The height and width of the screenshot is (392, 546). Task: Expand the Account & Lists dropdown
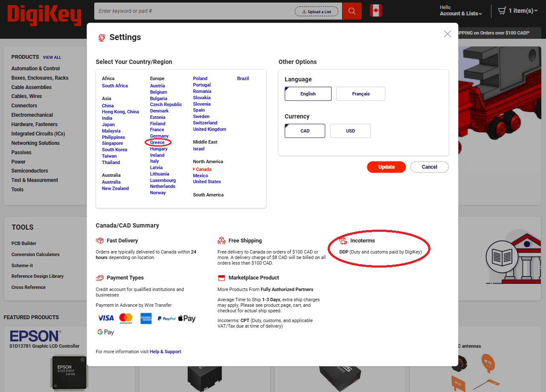(461, 14)
